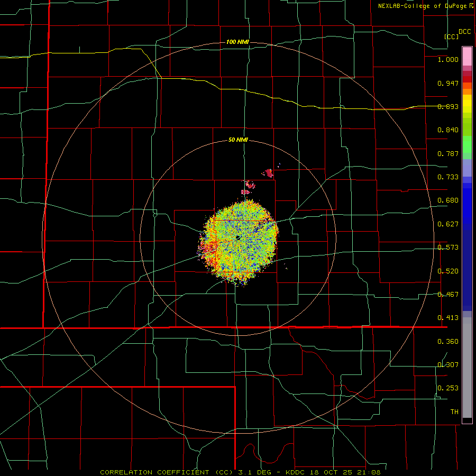
Task: Click the 0.893 legend value
Action: [448, 106]
